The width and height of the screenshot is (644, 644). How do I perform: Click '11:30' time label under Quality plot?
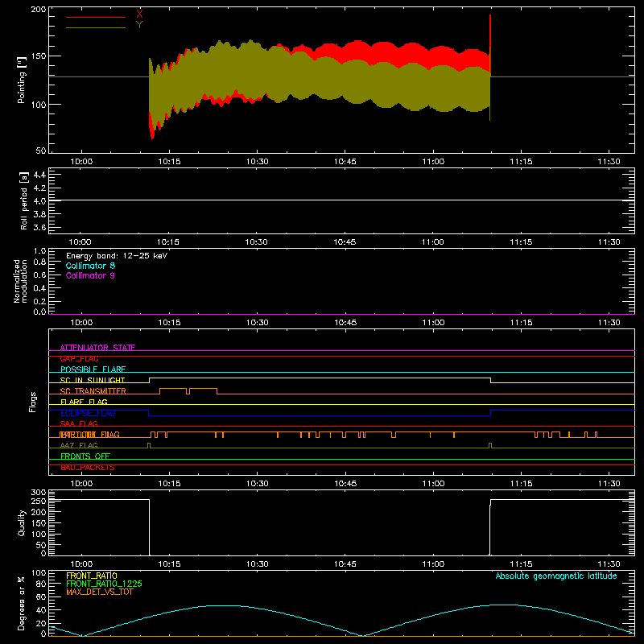[609, 564]
